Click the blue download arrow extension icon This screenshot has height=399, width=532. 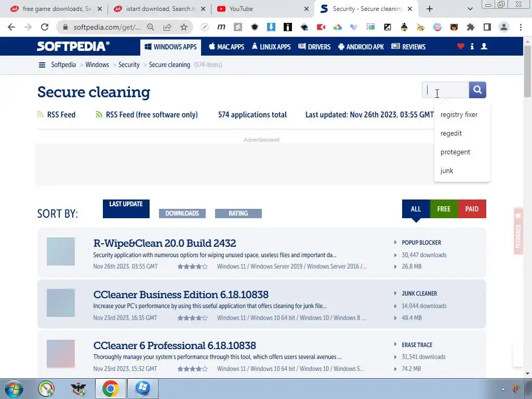pyautogui.click(x=271, y=27)
